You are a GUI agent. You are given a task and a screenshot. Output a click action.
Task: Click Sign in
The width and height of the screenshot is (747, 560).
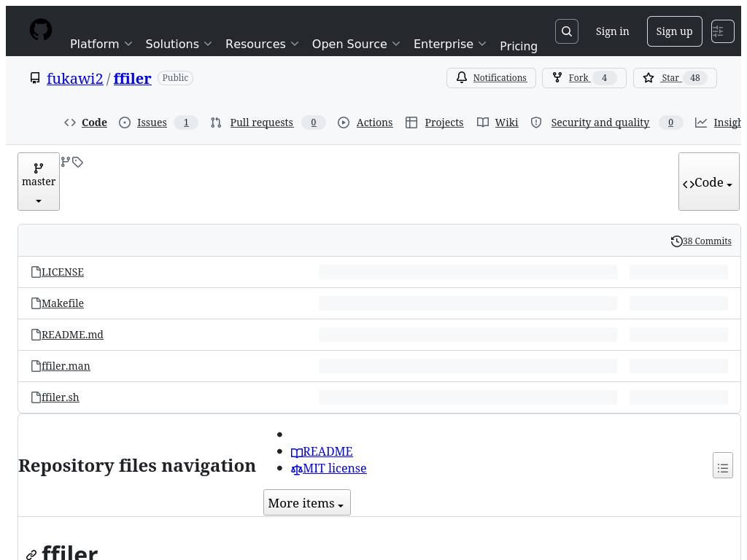pos(612,31)
